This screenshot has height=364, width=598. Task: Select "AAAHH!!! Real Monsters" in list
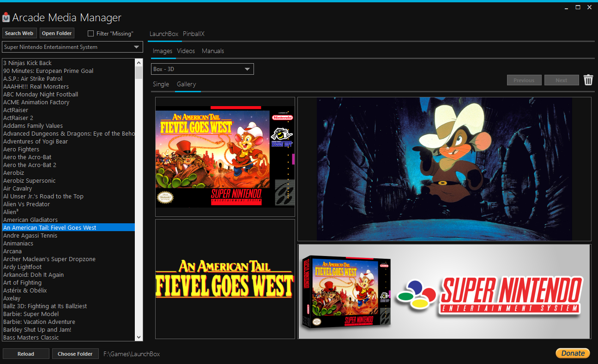(x=69, y=86)
